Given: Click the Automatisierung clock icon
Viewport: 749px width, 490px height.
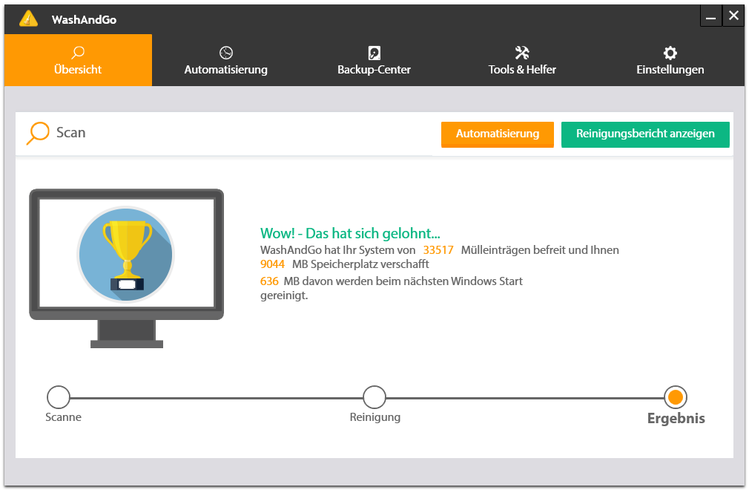Looking at the screenshot, I should [x=226, y=53].
